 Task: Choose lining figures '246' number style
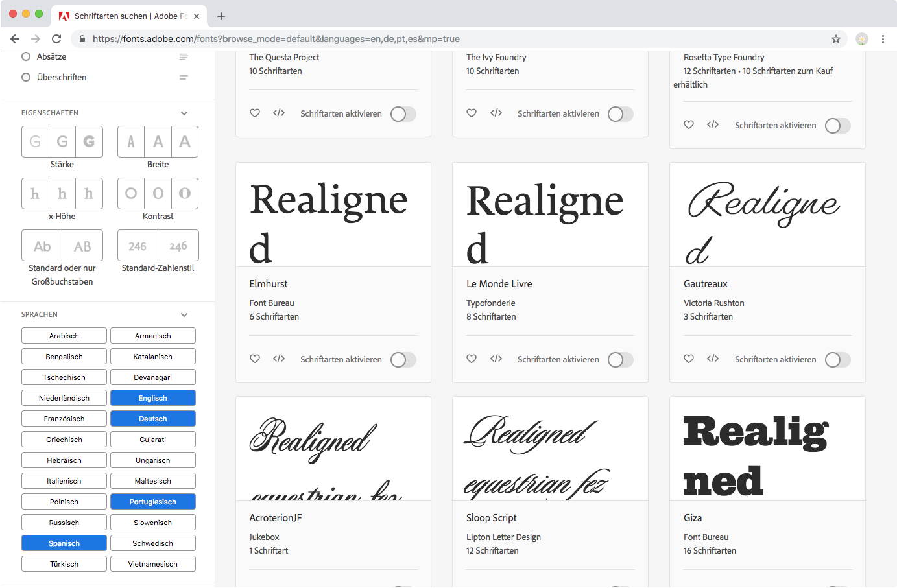pyautogui.click(x=138, y=246)
